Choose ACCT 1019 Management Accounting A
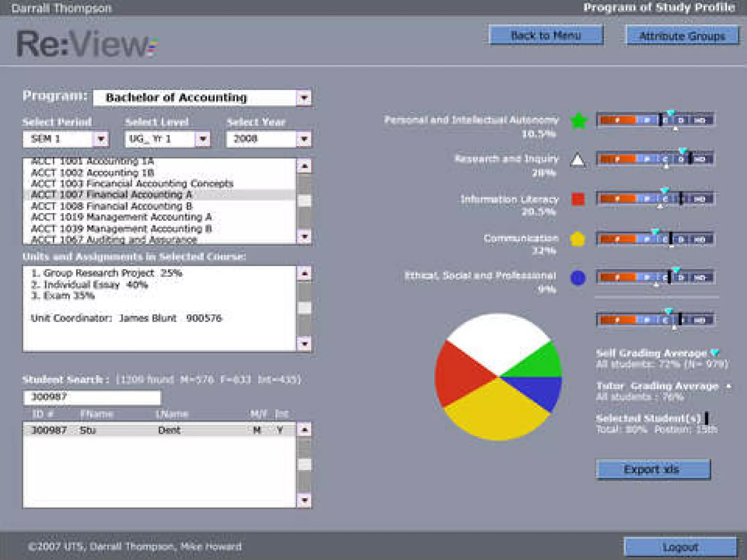The width and height of the screenshot is (747, 560). coord(121,217)
